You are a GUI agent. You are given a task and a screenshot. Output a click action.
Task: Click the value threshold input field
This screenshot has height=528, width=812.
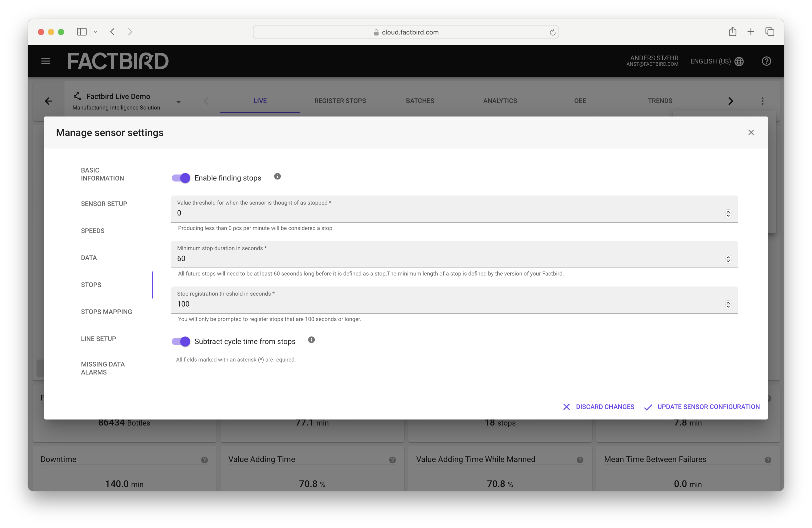click(454, 209)
